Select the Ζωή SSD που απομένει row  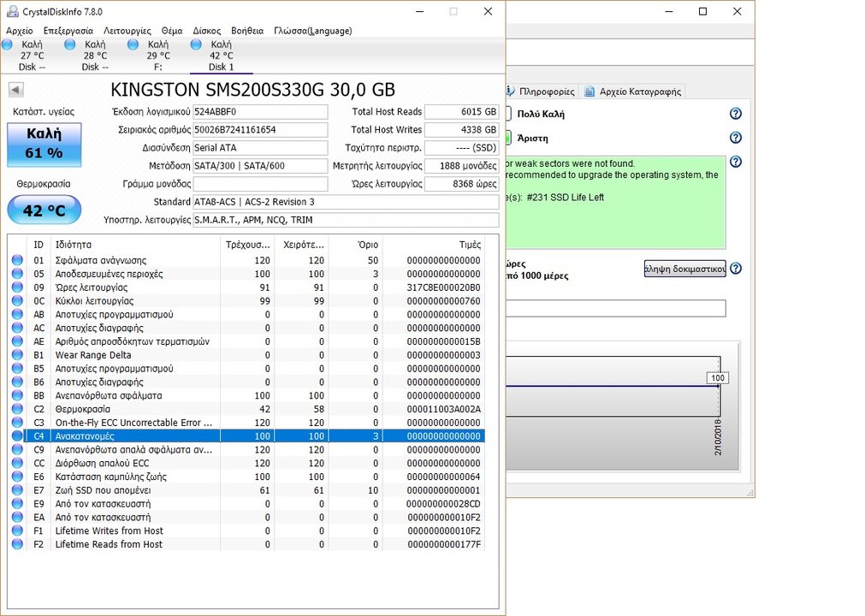click(247, 489)
